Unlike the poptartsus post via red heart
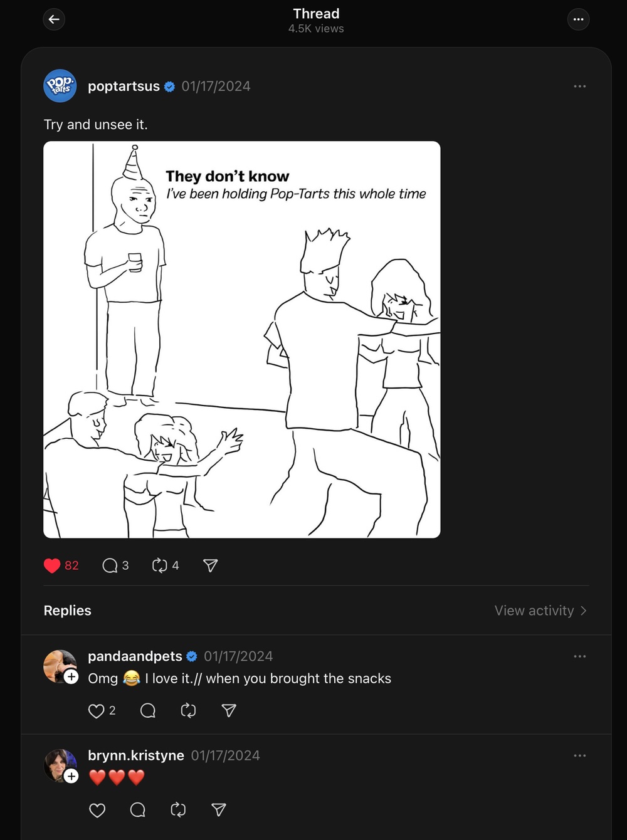Image resolution: width=627 pixels, height=840 pixels. 53,565
